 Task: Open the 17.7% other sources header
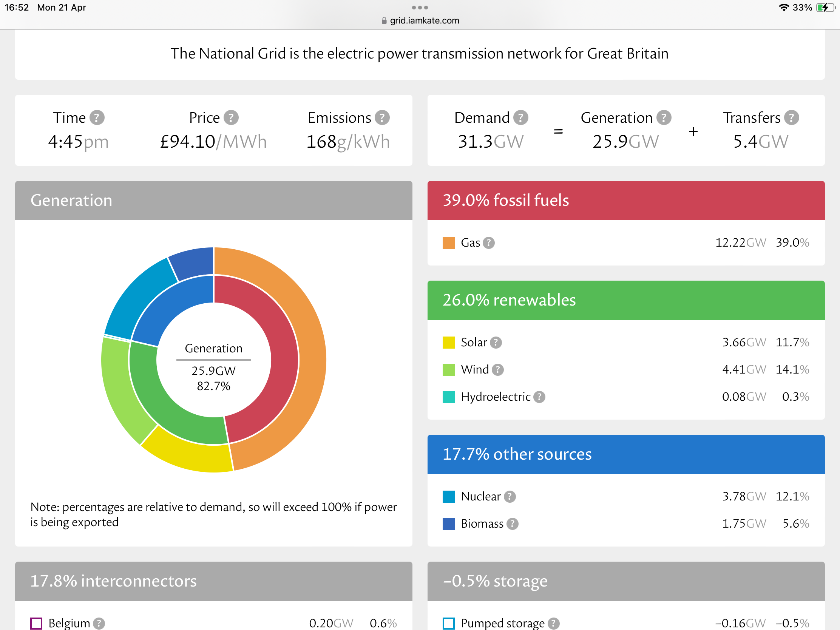(x=626, y=454)
